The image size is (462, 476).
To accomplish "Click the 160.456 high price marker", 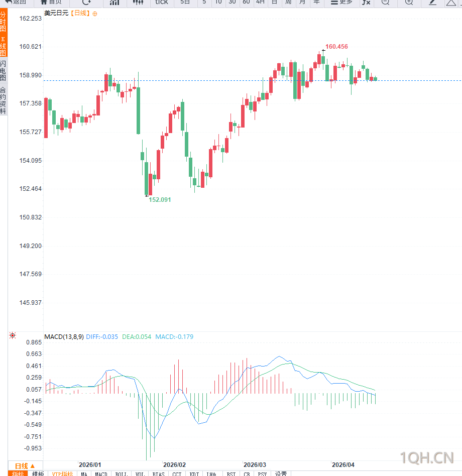I will (336, 47).
